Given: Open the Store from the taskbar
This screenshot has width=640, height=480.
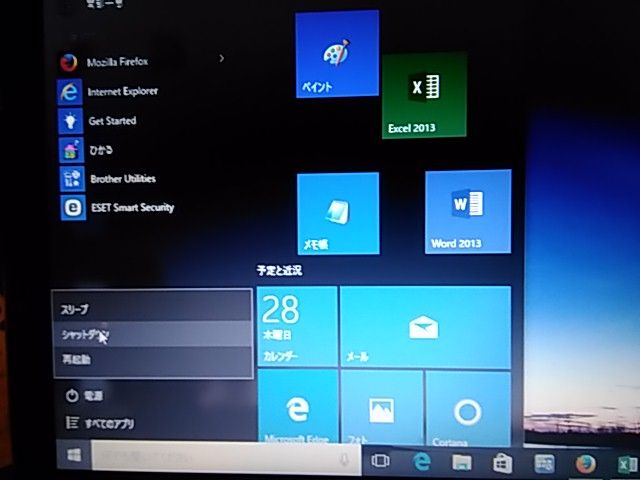Looking at the screenshot, I should [x=503, y=463].
